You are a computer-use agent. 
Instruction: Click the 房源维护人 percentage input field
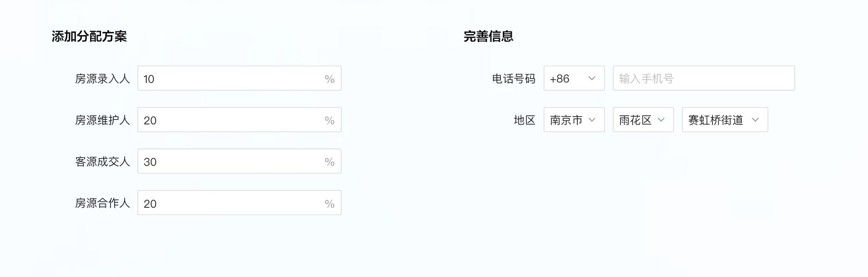[239, 120]
